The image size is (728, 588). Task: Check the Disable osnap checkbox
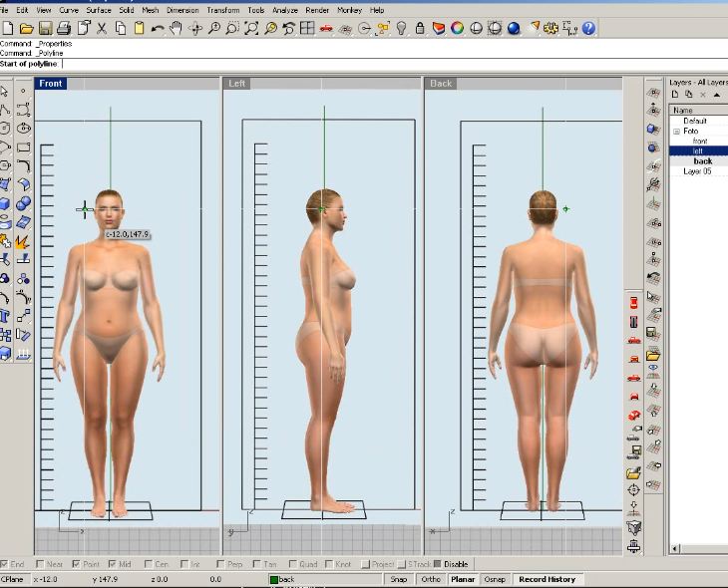[437, 565]
